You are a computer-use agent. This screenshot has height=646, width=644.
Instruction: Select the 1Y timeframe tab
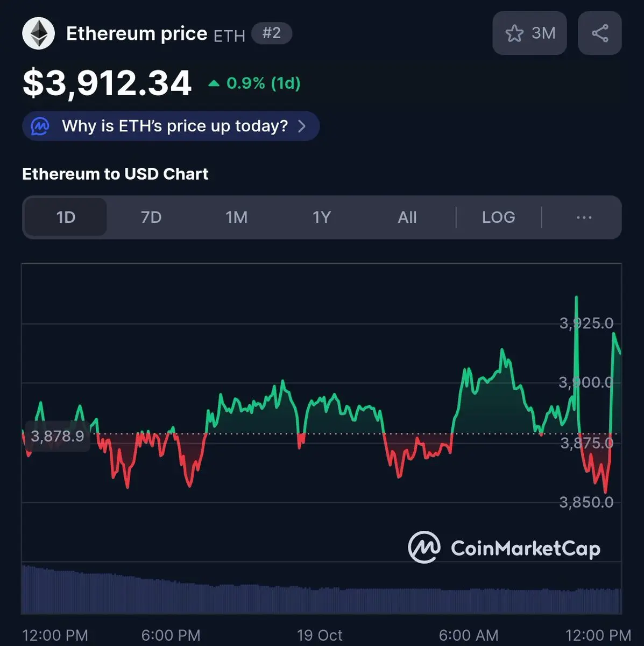[322, 217]
